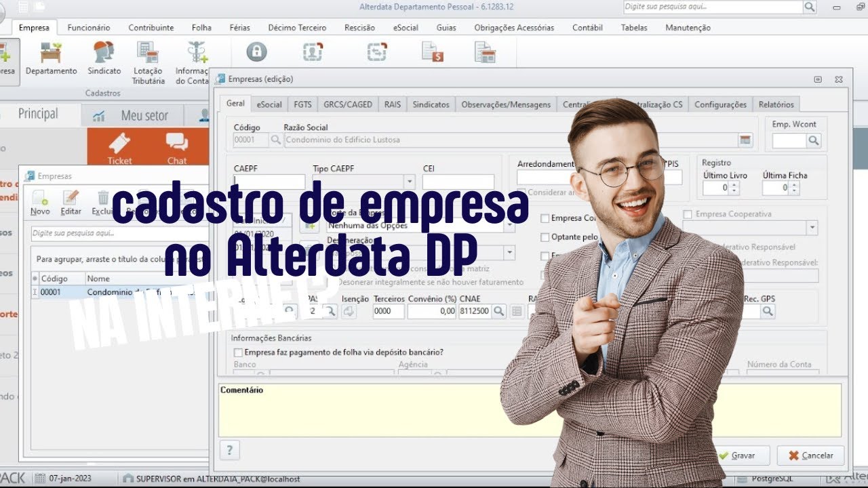Click the top search magnifier icon
Screen dimensions: 868x488
[810, 7]
